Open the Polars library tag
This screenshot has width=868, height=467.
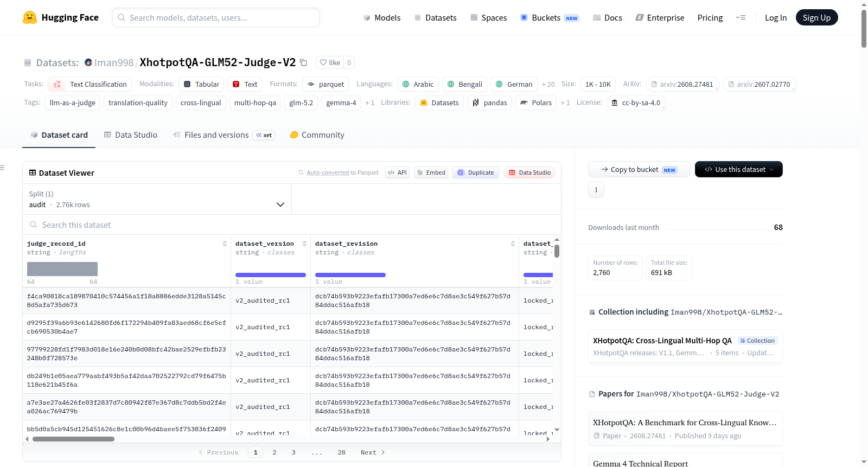coord(536,103)
